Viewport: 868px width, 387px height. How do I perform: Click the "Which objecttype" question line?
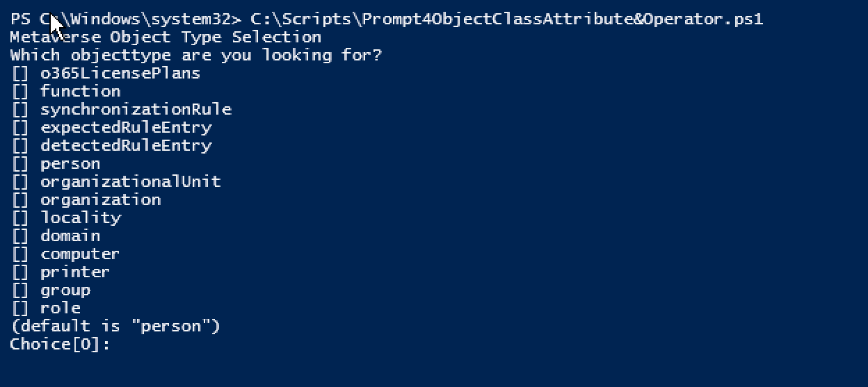[x=196, y=55]
